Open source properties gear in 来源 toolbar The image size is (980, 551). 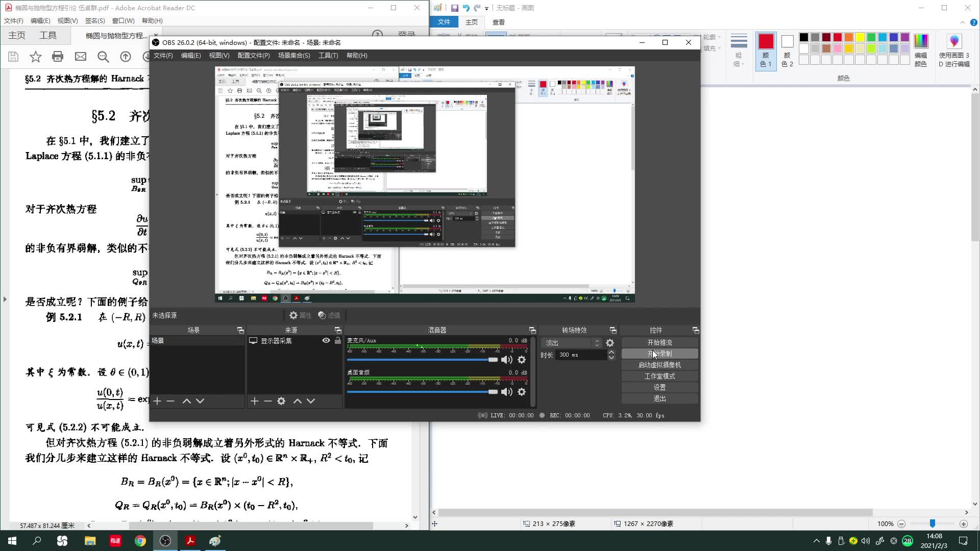(x=281, y=401)
